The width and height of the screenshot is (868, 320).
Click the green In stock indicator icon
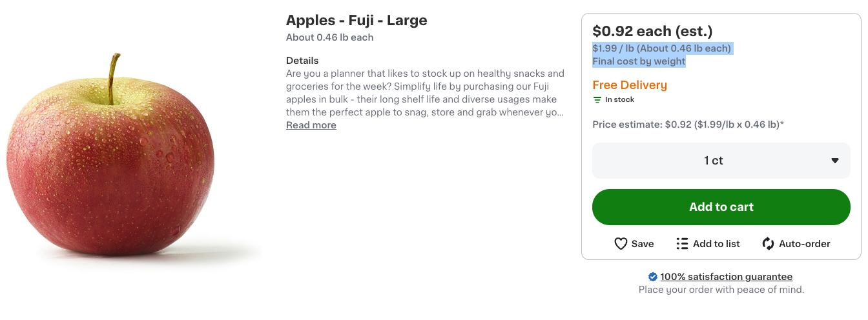coord(597,100)
